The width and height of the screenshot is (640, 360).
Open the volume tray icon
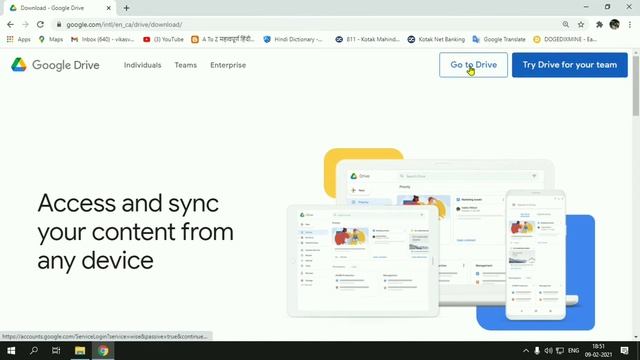[548, 351]
